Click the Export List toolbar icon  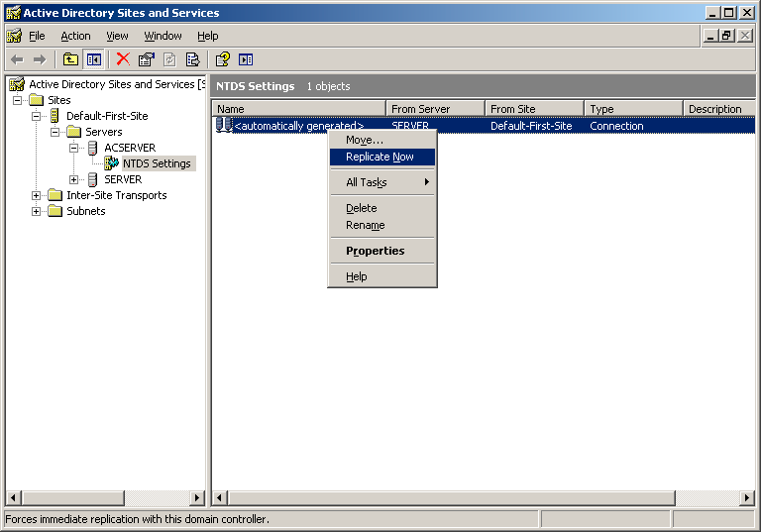(192, 59)
